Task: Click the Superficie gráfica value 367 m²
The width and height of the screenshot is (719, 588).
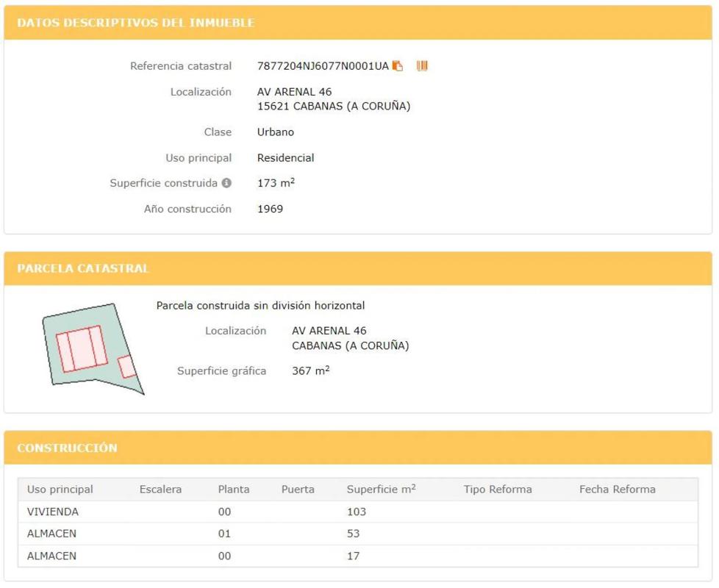Action: pos(310,371)
